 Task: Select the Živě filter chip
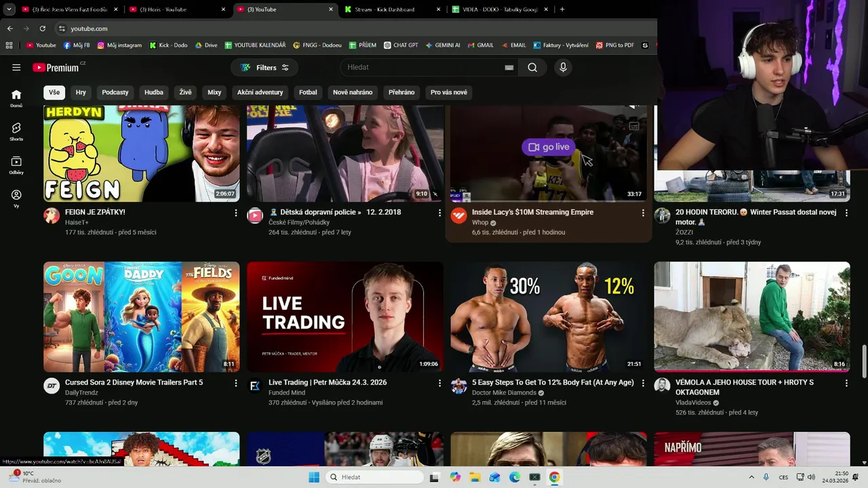pos(185,92)
